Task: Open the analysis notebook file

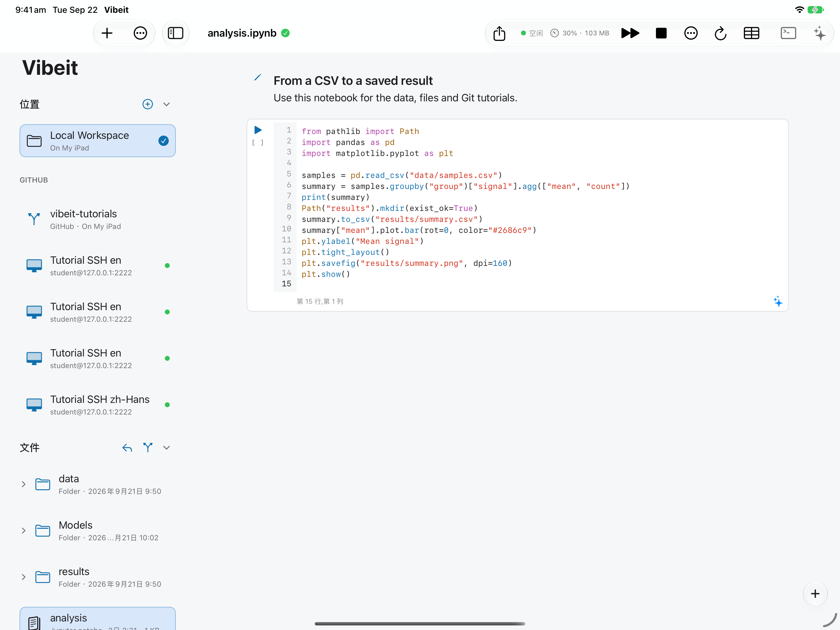Action: pyautogui.click(x=98, y=619)
